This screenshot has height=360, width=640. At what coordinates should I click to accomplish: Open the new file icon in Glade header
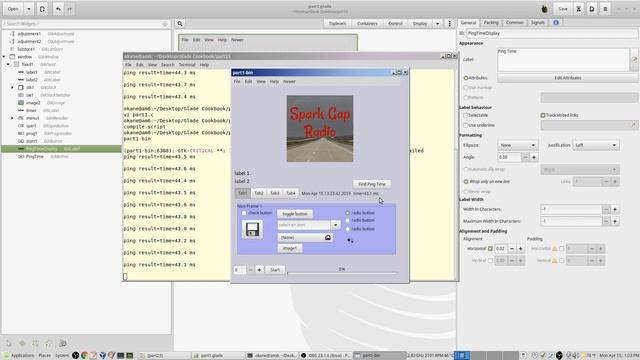click(x=42, y=9)
